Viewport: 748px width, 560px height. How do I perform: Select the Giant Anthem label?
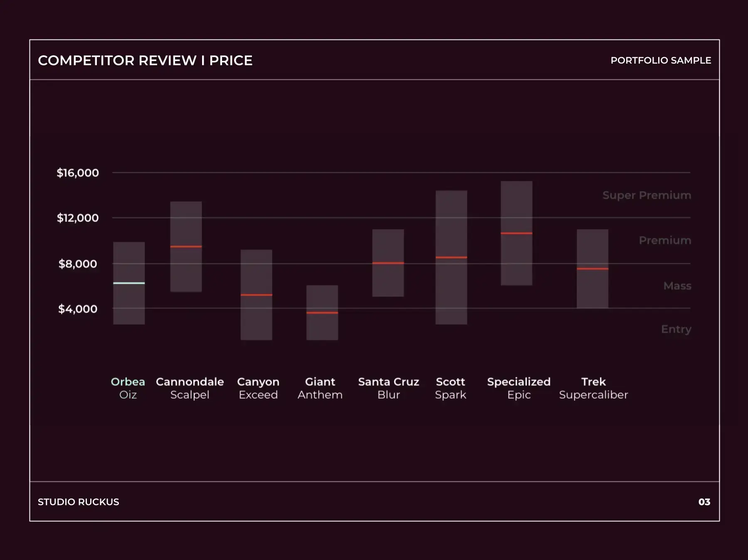(320, 388)
